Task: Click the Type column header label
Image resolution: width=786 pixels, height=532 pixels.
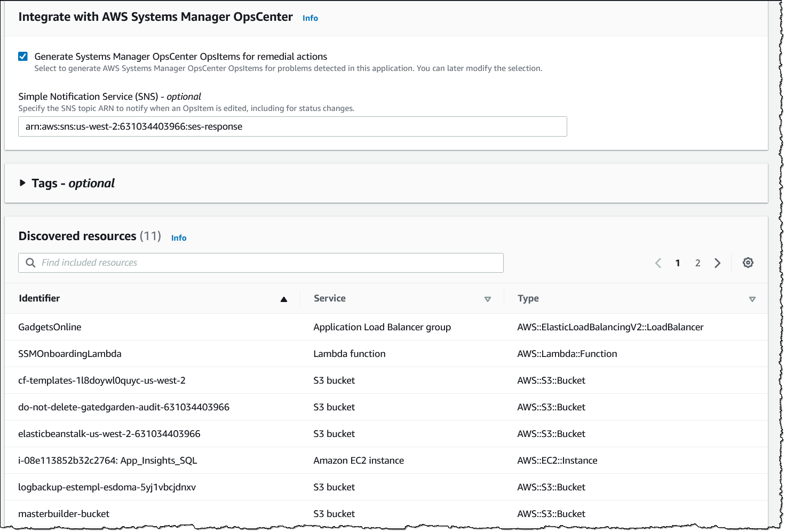Action: 528,299
